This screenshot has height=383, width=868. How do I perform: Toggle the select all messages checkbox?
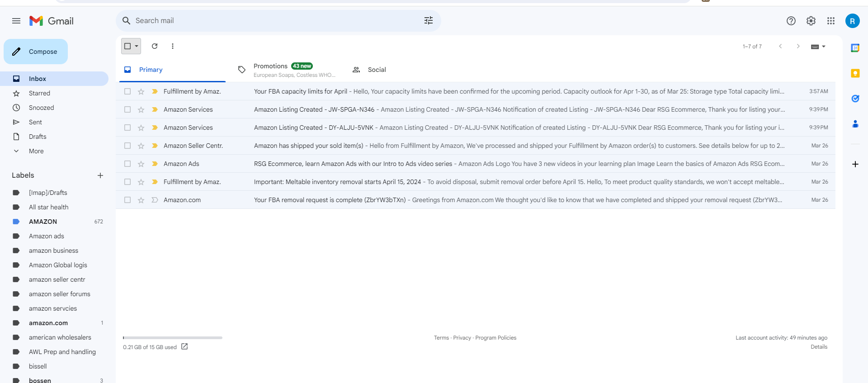(127, 46)
